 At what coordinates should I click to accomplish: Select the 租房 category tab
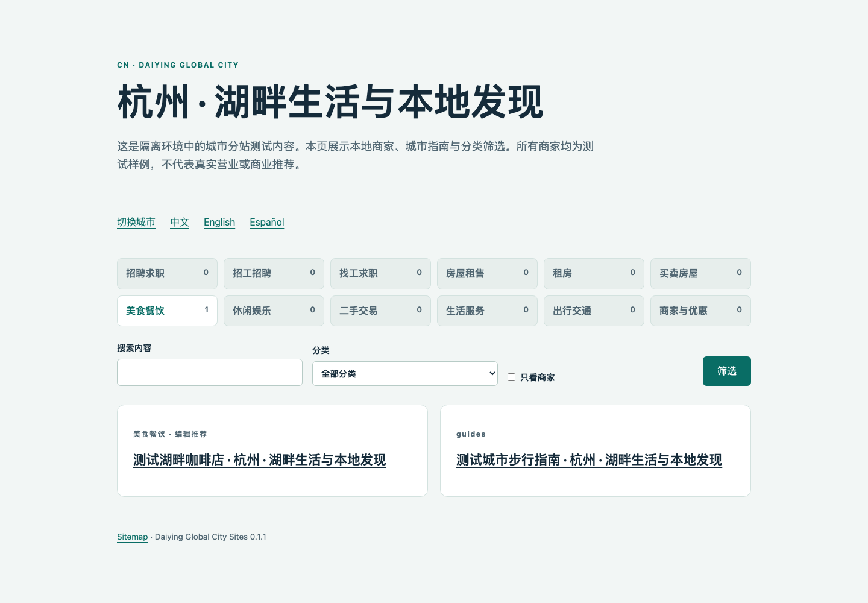click(x=594, y=274)
